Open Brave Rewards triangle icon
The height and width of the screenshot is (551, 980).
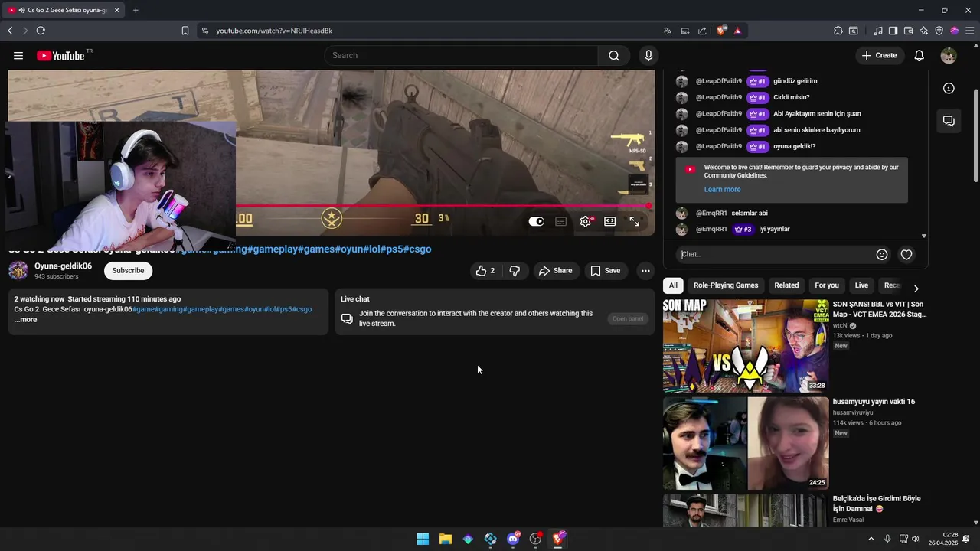point(737,31)
